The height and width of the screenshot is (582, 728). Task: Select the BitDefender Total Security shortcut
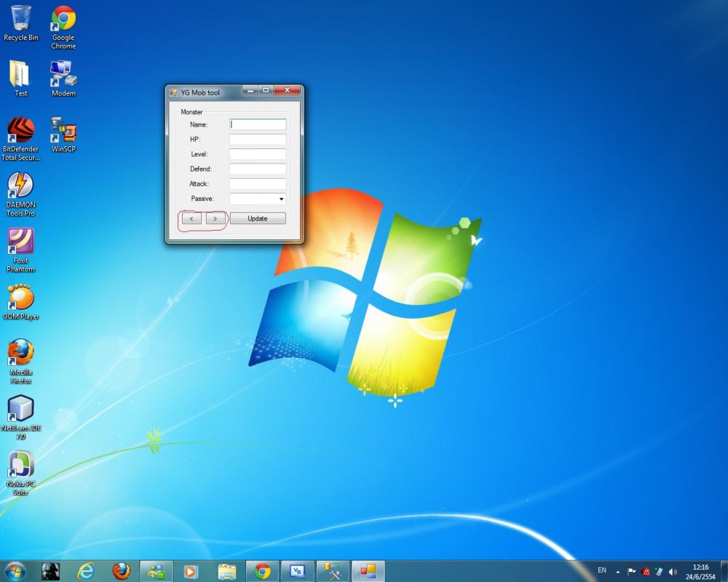pyautogui.click(x=20, y=139)
